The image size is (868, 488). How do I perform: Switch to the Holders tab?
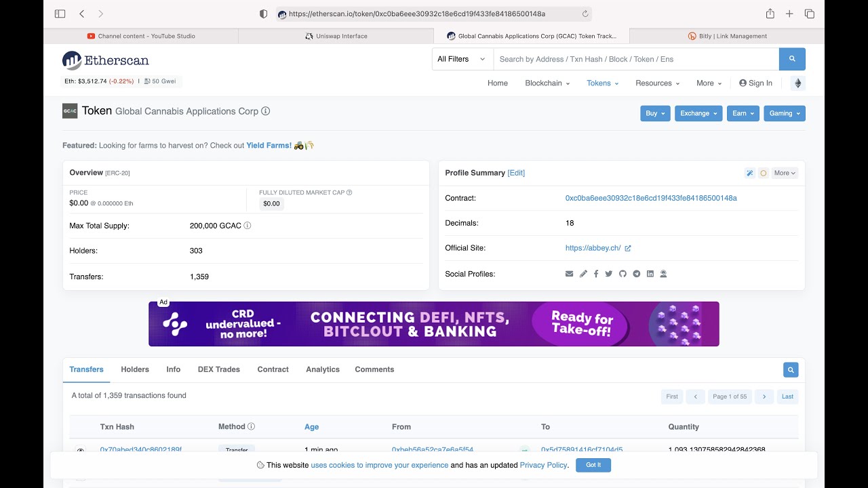(135, 369)
